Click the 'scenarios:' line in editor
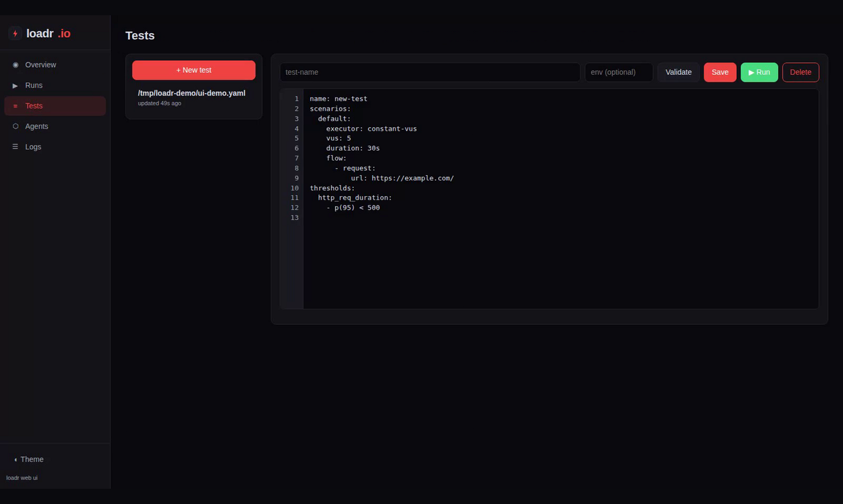The height and width of the screenshot is (504, 843). coord(330,109)
